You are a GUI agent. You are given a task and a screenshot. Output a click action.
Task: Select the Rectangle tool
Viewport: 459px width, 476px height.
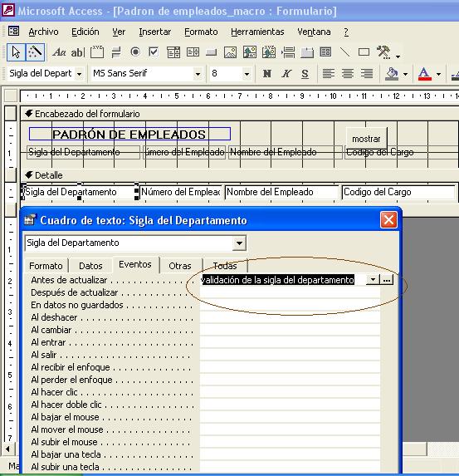[x=364, y=52]
